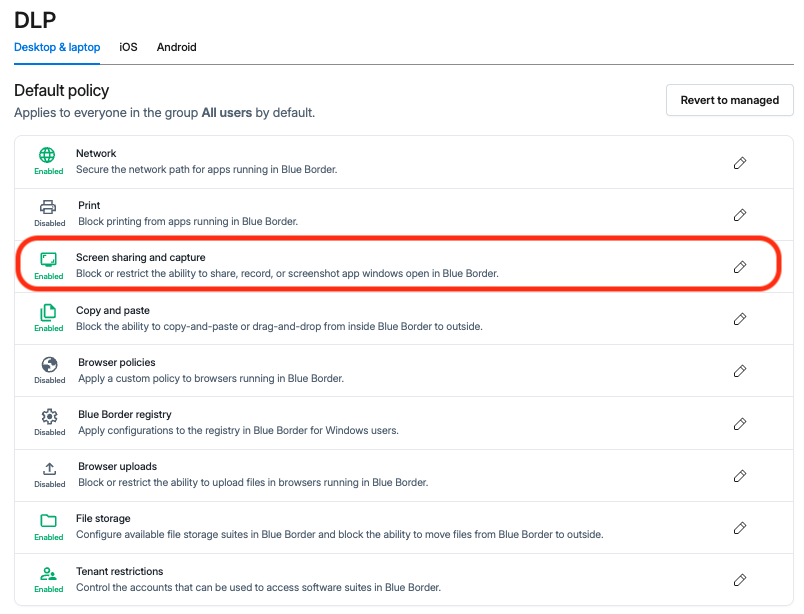Select the Copy and paste title
804x614 pixels.
(113, 310)
